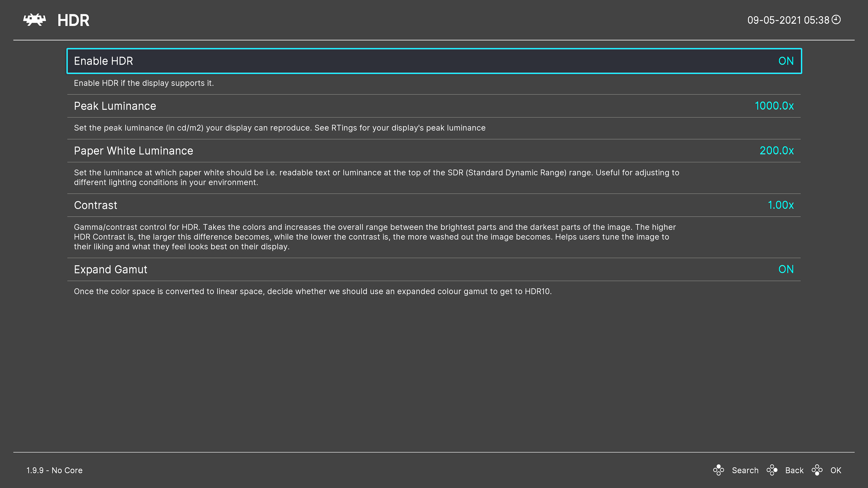Click the clock icon beside the time
868x488 pixels.
click(836, 19)
